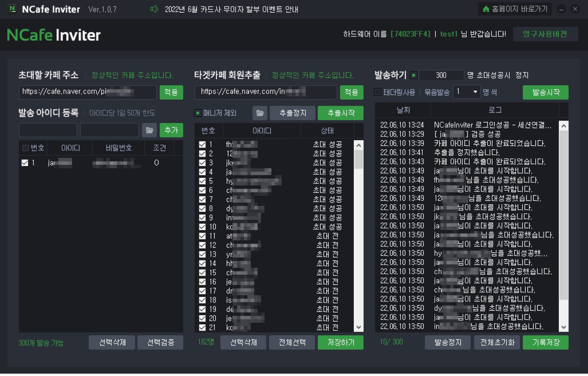Click the 상태 column header in member list

pos(327,131)
